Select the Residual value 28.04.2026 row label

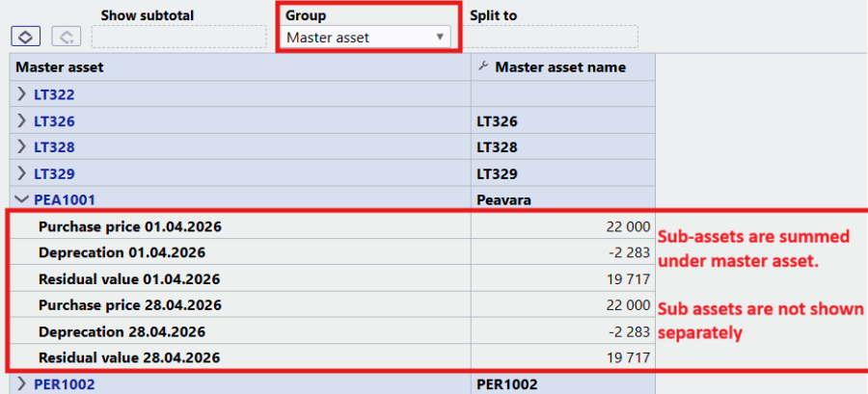(x=129, y=357)
